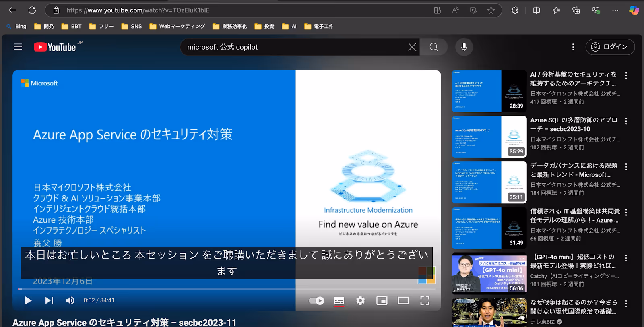Open the 開発 bookmarks folder
This screenshot has height=327, width=644.
click(x=44, y=26)
